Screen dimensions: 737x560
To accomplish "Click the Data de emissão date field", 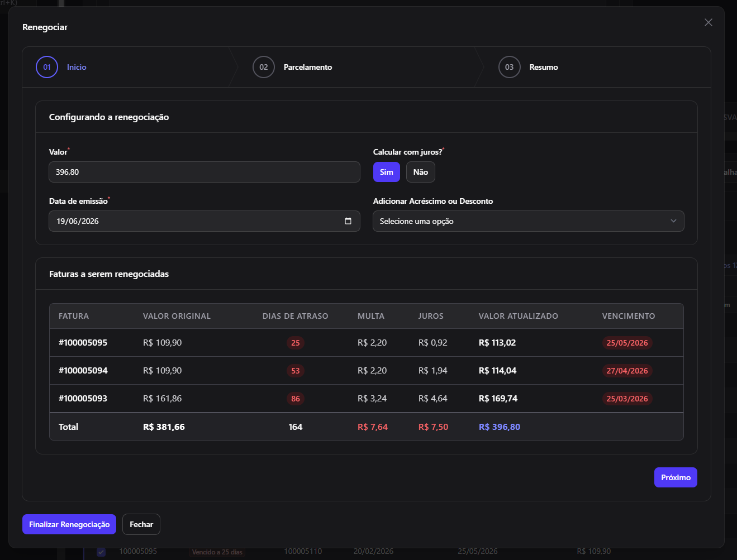I will click(x=205, y=221).
